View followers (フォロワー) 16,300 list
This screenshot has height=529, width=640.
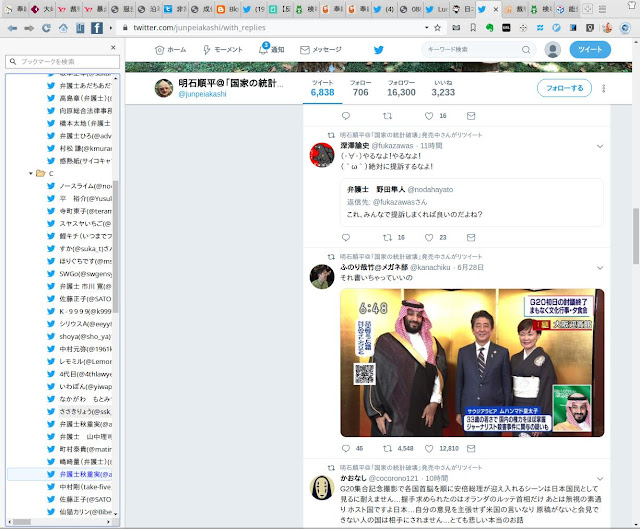[x=401, y=88]
